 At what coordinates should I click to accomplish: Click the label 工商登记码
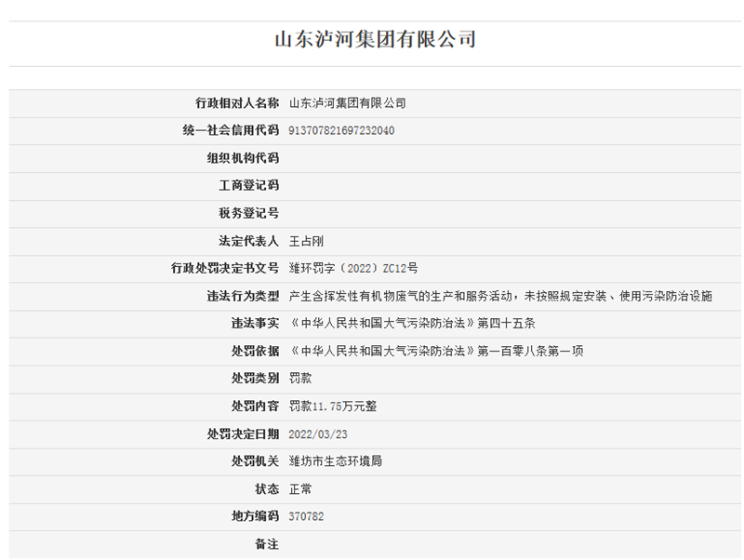248,185
